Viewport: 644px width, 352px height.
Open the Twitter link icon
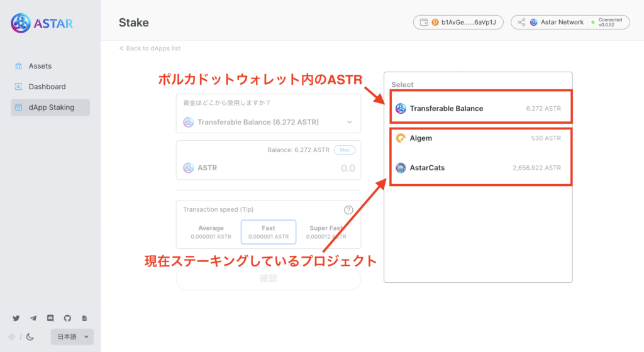(x=16, y=318)
